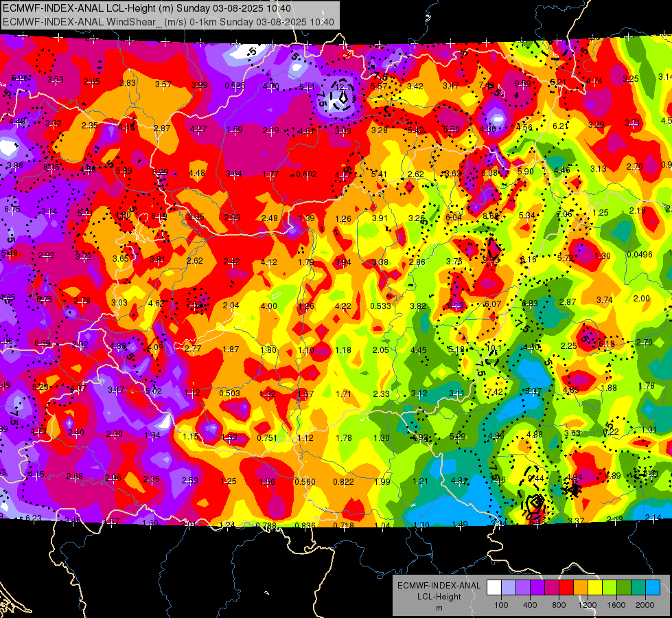The height and width of the screenshot is (618, 672).
Task: Select the dark green legend swatch
Action: coord(624,587)
